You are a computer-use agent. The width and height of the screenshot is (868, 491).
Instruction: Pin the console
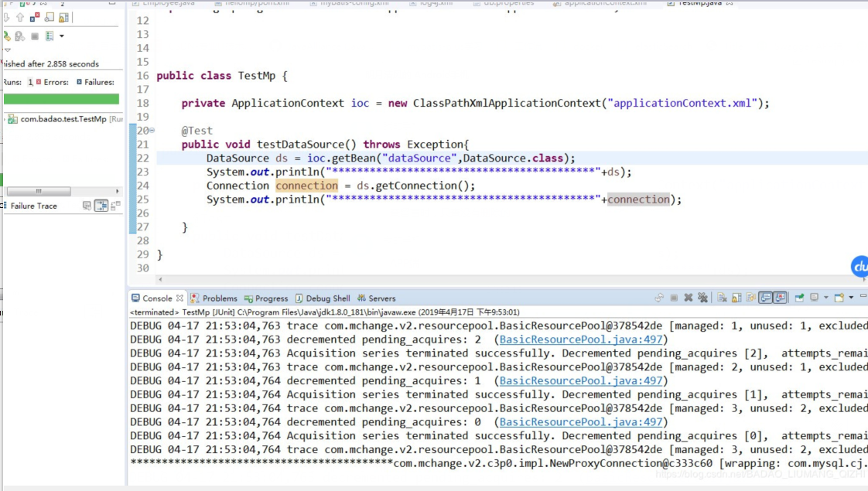799,298
